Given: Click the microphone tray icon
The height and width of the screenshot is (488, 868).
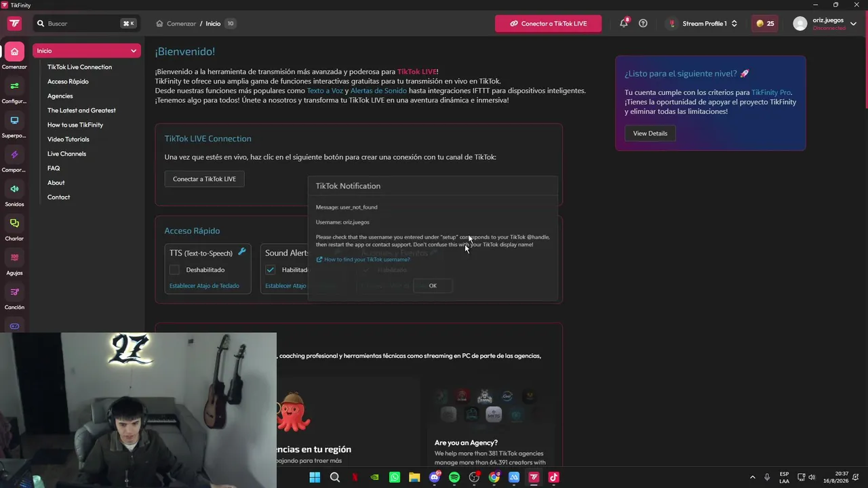Looking at the screenshot, I should [767, 477].
